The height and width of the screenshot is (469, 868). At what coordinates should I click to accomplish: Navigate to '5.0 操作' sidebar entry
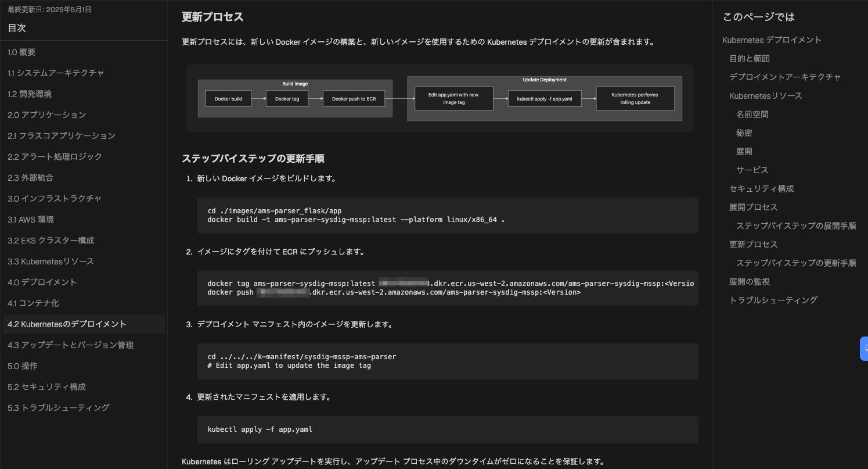(x=22, y=366)
